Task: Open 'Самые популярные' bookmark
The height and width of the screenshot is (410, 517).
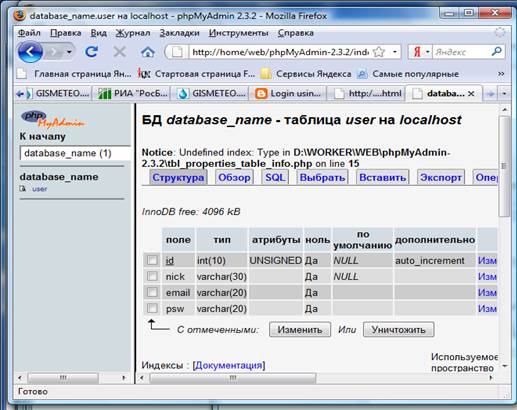Action: pyautogui.click(x=408, y=74)
